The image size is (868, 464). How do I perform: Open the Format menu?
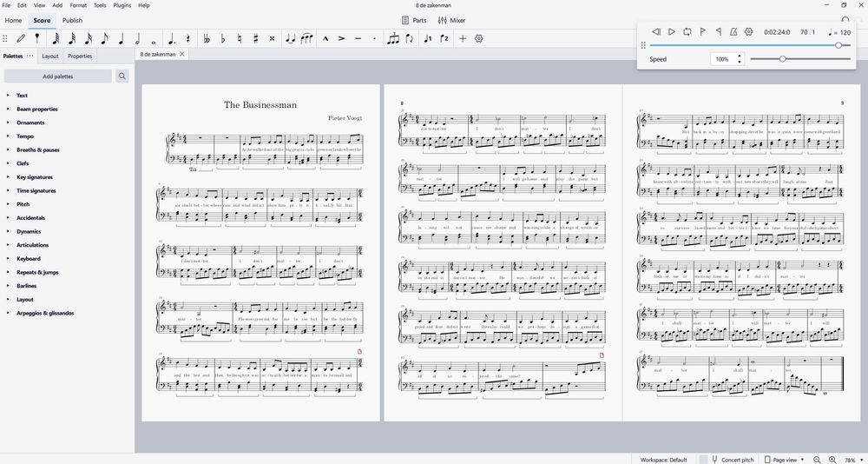pos(78,5)
